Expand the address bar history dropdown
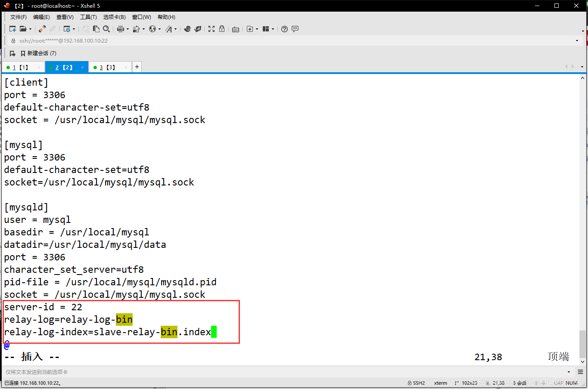The width and height of the screenshot is (588, 389). click(x=577, y=40)
